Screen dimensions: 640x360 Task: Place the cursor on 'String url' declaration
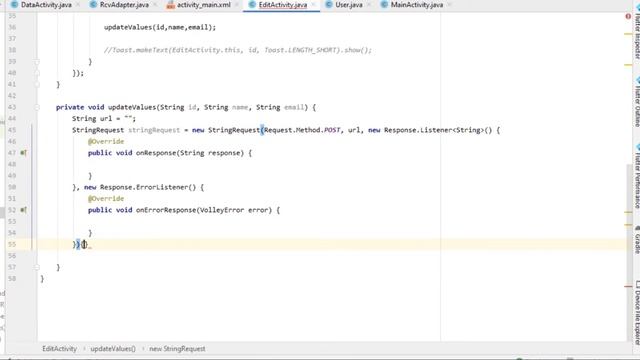(x=104, y=119)
